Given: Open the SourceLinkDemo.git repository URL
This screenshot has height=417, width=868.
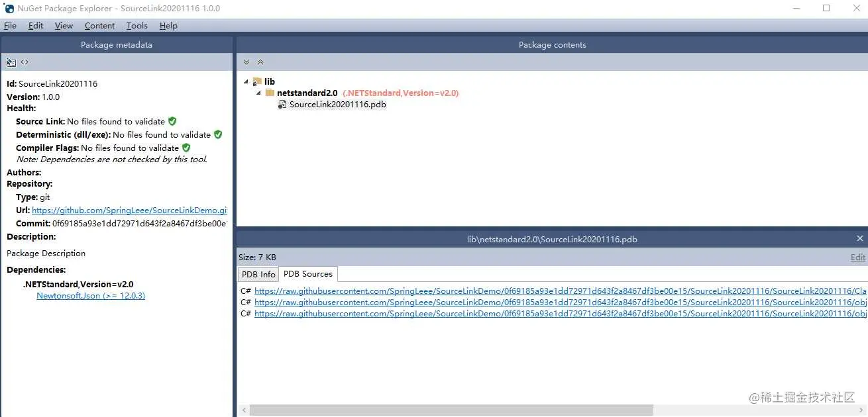Looking at the screenshot, I should point(129,210).
